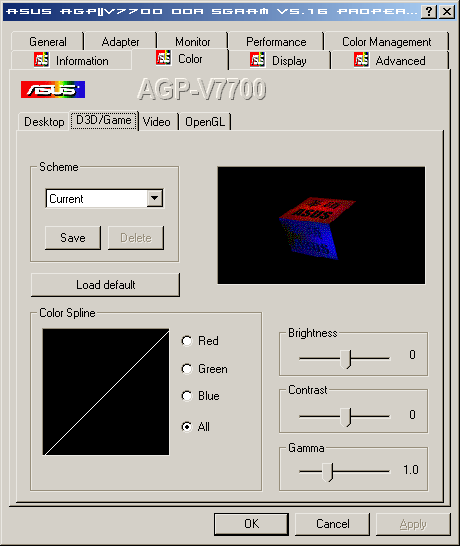Viewport: 460px width, 546px height.
Task: Click the Gamma slider thumb
Action: click(328, 472)
